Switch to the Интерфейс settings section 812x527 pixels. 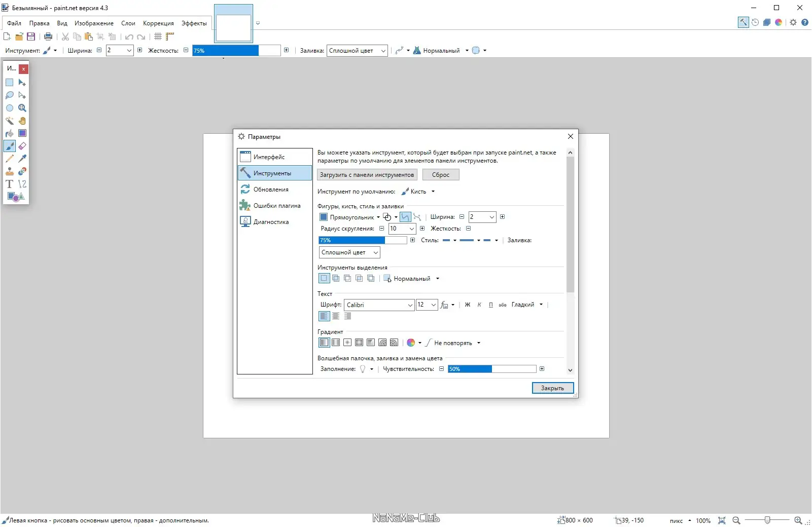(x=275, y=157)
